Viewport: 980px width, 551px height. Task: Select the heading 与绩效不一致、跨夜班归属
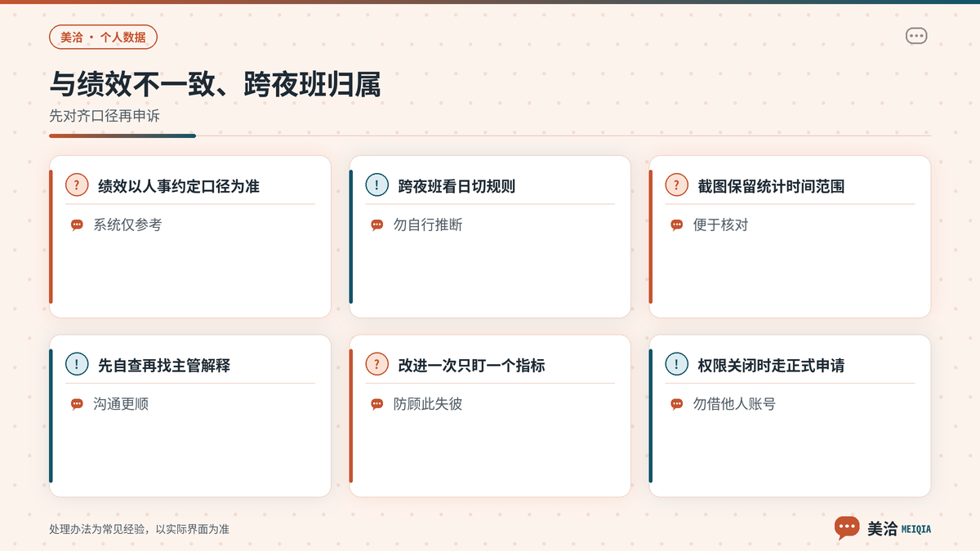point(215,85)
